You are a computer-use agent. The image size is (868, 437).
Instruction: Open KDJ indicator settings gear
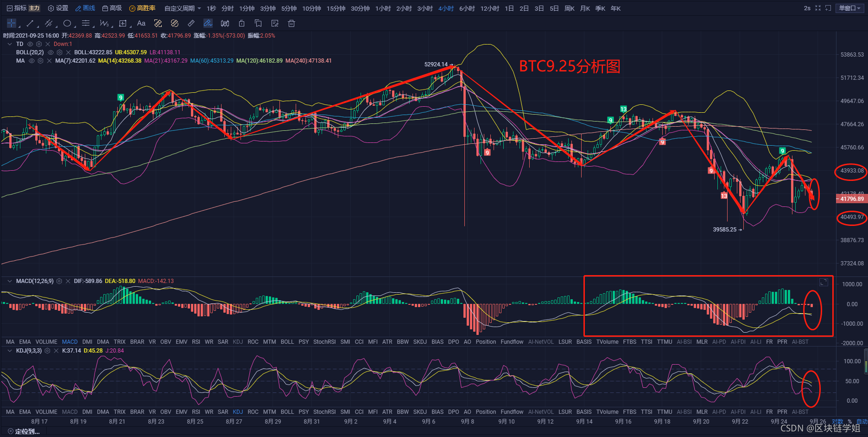47,351
